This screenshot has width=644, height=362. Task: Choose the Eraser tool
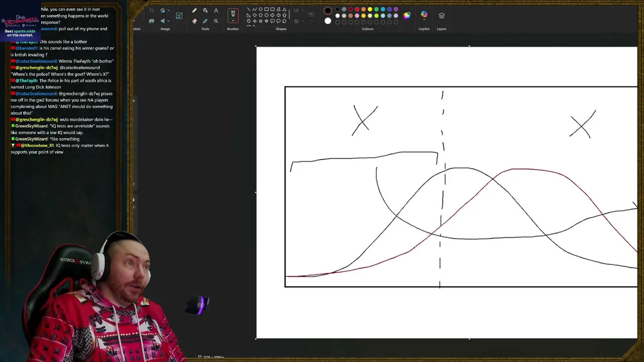point(194,21)
